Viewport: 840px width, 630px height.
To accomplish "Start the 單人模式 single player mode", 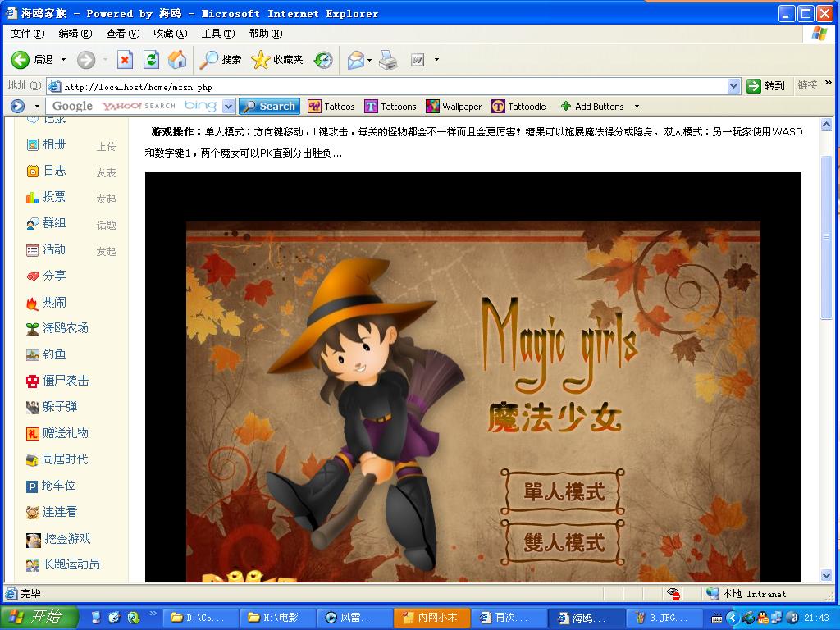I will click(x=564, y=491).
